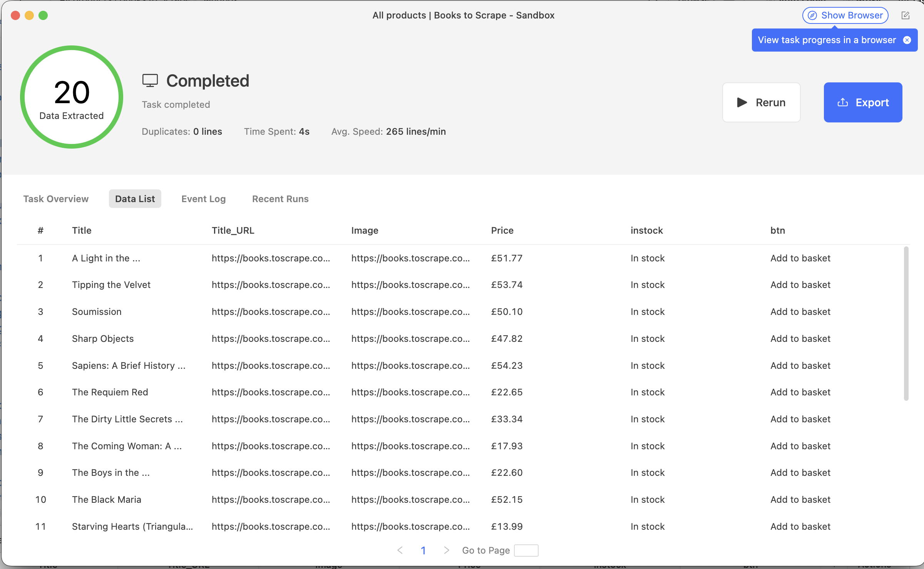Viewport: 924px width, 569px height.
Task: Click the Go to Page input box
Action: (526, 550)
